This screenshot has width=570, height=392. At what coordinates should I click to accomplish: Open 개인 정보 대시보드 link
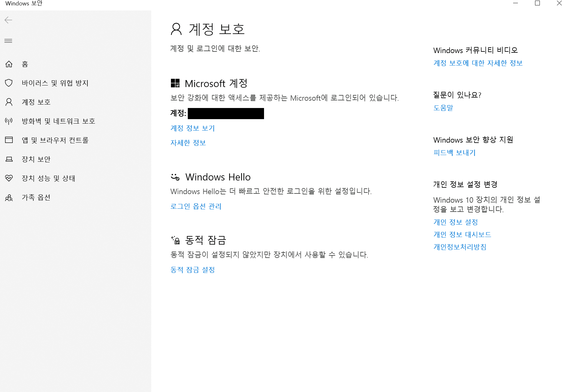tap(462, 235)
